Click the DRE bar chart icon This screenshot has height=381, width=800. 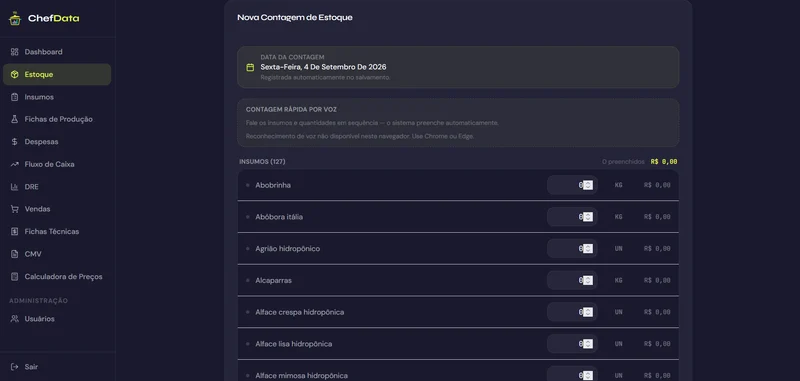[14, 187]
